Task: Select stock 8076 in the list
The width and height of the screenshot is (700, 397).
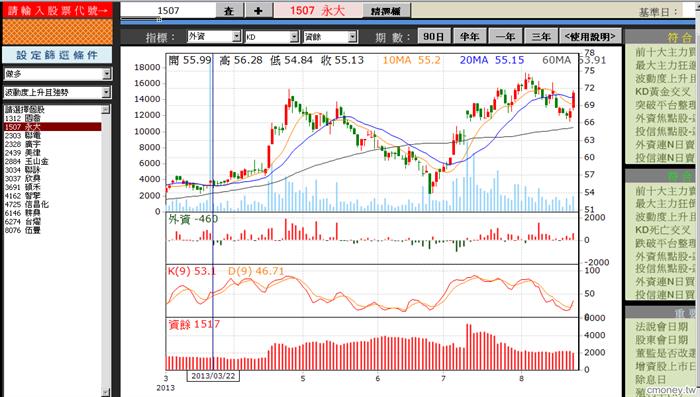Action: pos(53,230)
